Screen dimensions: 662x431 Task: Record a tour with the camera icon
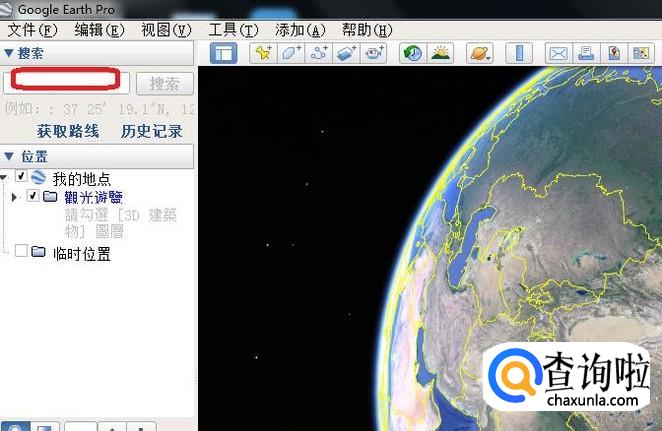(374, 54)
